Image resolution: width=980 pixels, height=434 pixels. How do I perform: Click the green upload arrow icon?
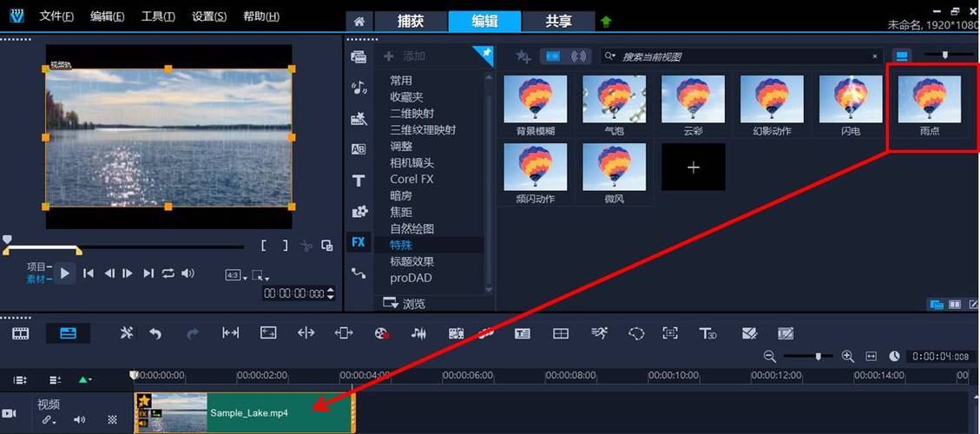606,22
